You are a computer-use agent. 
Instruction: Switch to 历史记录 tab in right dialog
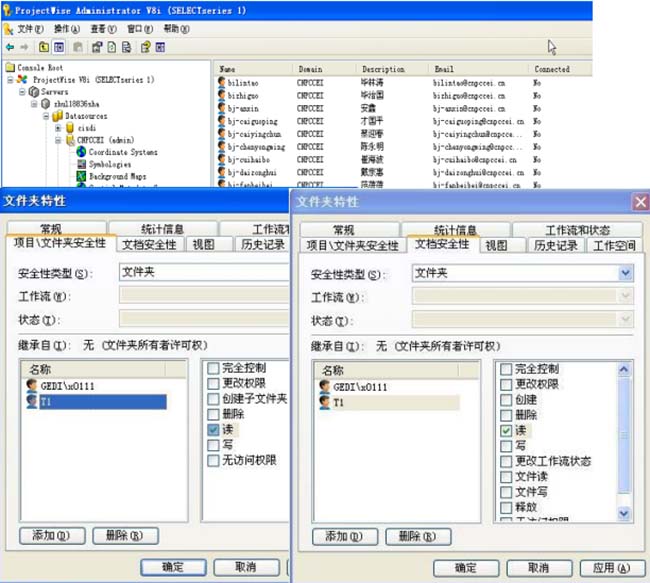tap(555, 245)
